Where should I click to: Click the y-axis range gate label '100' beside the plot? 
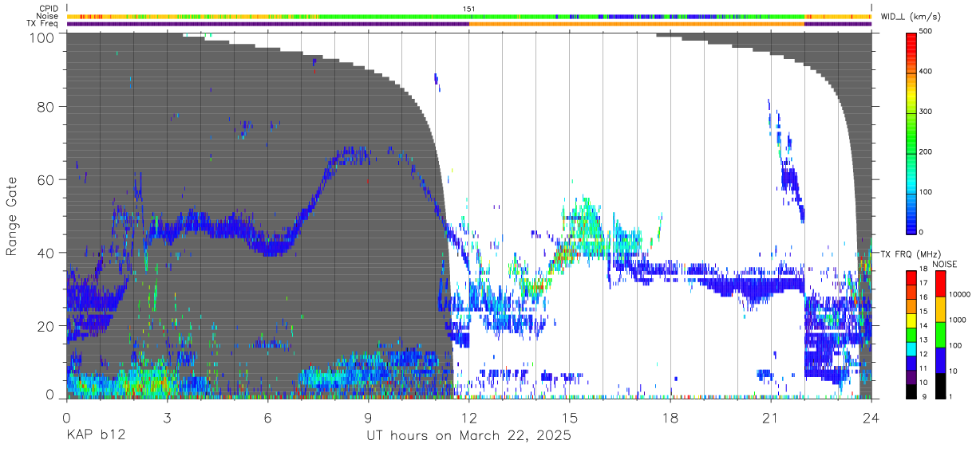click(43, 37)
